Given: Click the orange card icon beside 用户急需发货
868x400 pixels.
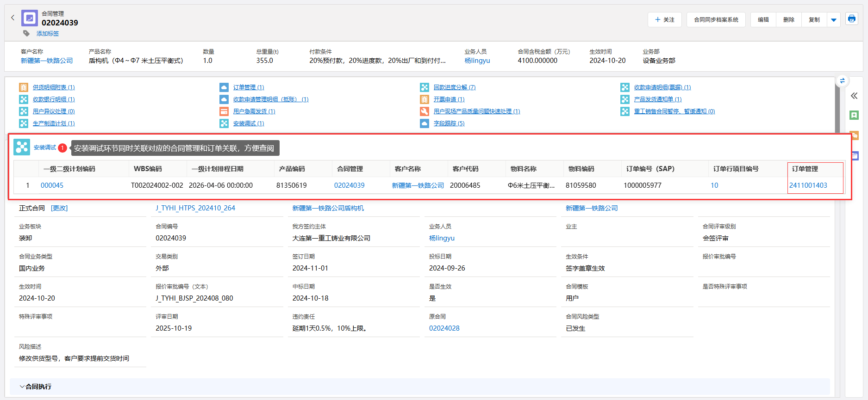Looking at the screenshot, I should 224,111.
